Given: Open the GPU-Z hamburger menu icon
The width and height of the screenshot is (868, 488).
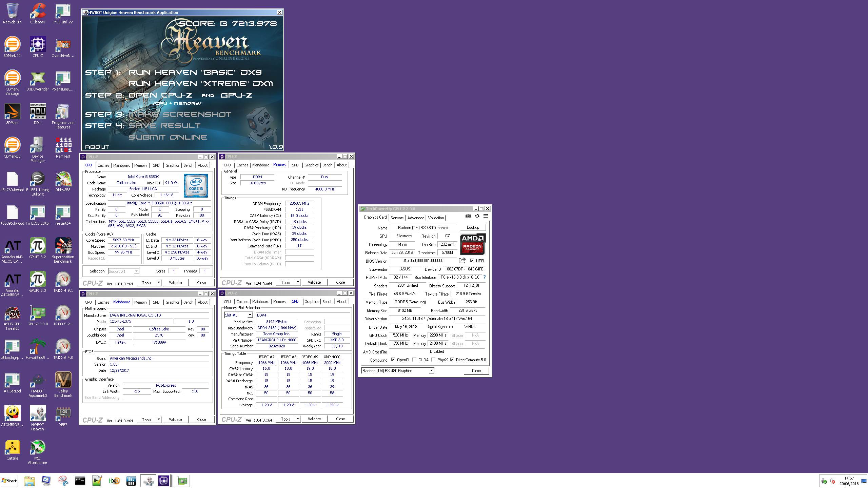Looking at the screenshot, I should pyautogui.click(x=486, y=216).
